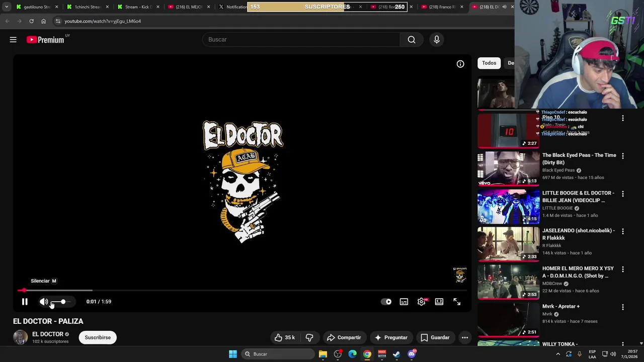Open Discord from taskbar
The height and width of the screenshot is (362, 644).
pos(412,354)
